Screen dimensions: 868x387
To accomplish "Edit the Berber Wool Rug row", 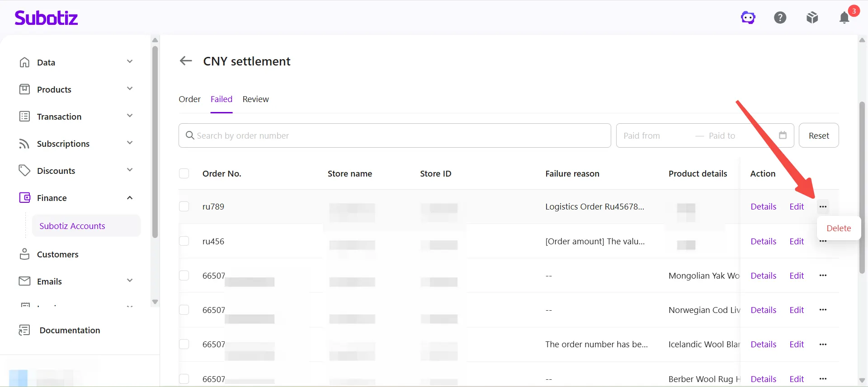I will [797, 379].
